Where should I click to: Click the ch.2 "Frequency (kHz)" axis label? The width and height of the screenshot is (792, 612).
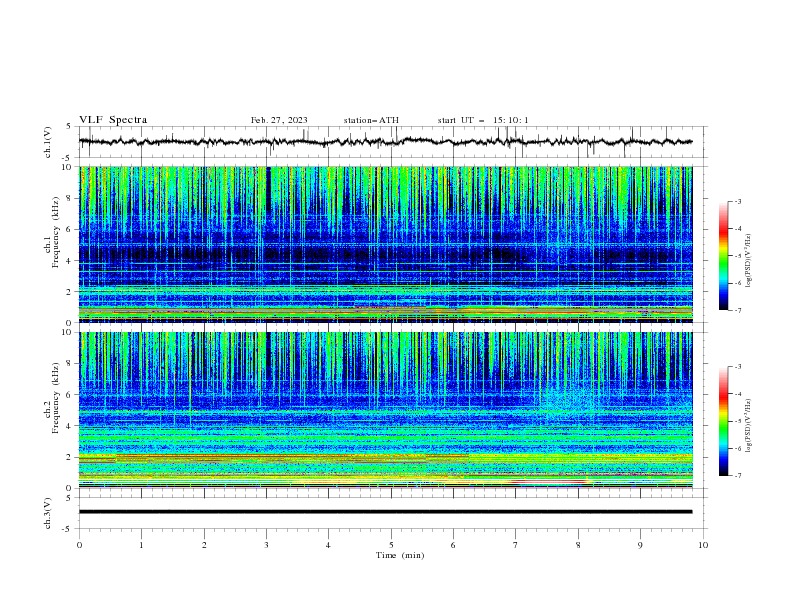(x=56, y=397)
